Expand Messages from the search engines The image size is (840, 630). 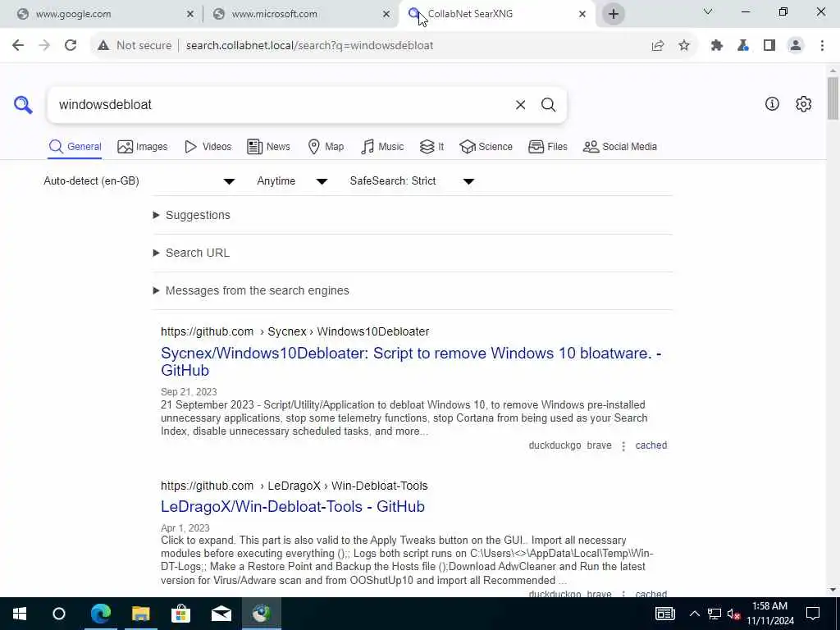coord(251,290)
